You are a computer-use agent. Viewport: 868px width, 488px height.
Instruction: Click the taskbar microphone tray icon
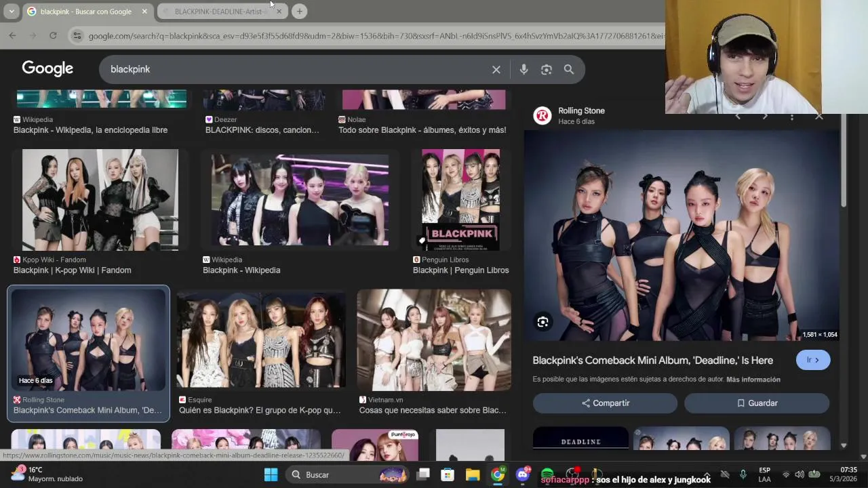[743, 474]
